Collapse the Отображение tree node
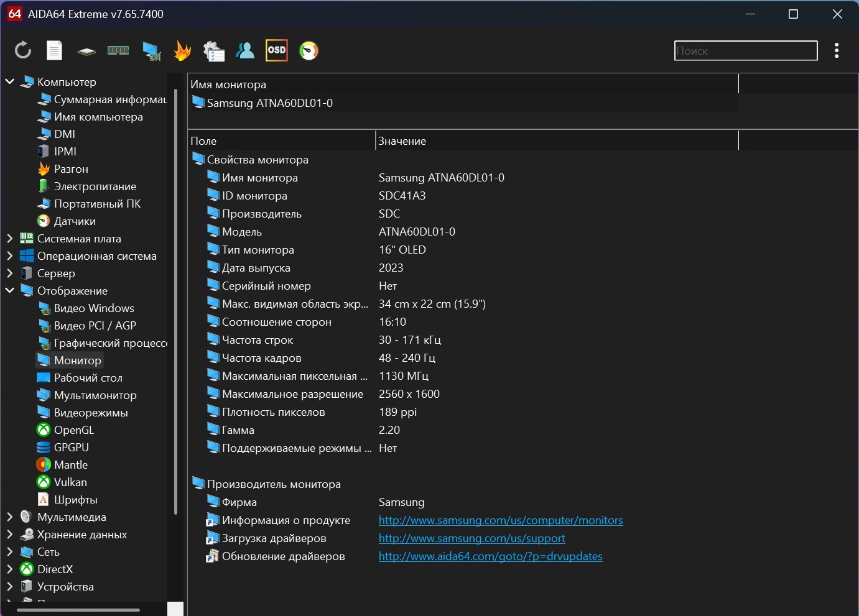Screen dimensions: 859x616 pos(10,290)
